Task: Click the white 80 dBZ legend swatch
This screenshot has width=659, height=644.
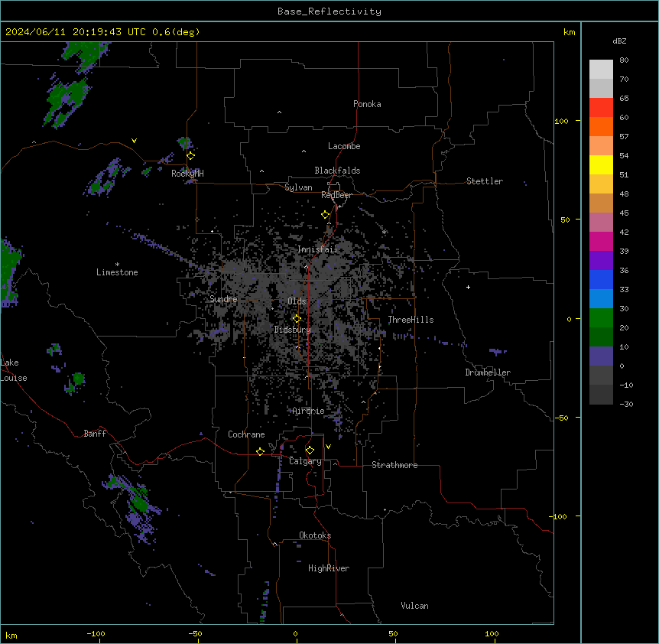Action: pyautogui.click(x=601, y=70)
